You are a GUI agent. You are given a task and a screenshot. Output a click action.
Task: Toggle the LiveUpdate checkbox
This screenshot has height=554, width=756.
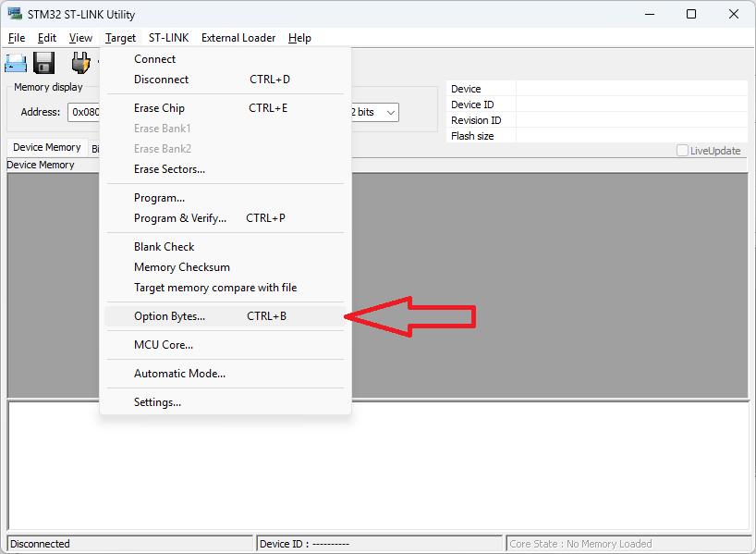(682, 151)
